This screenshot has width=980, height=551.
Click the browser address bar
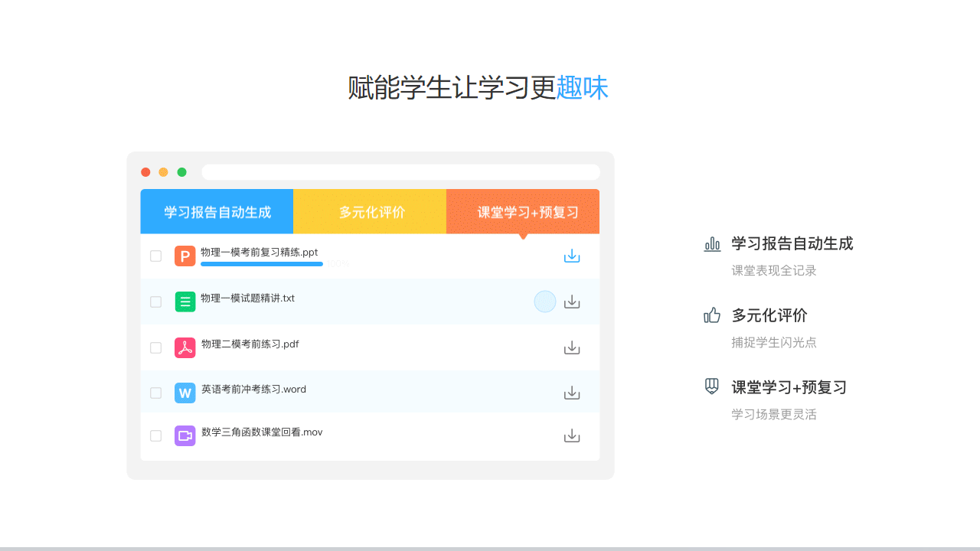400,171
